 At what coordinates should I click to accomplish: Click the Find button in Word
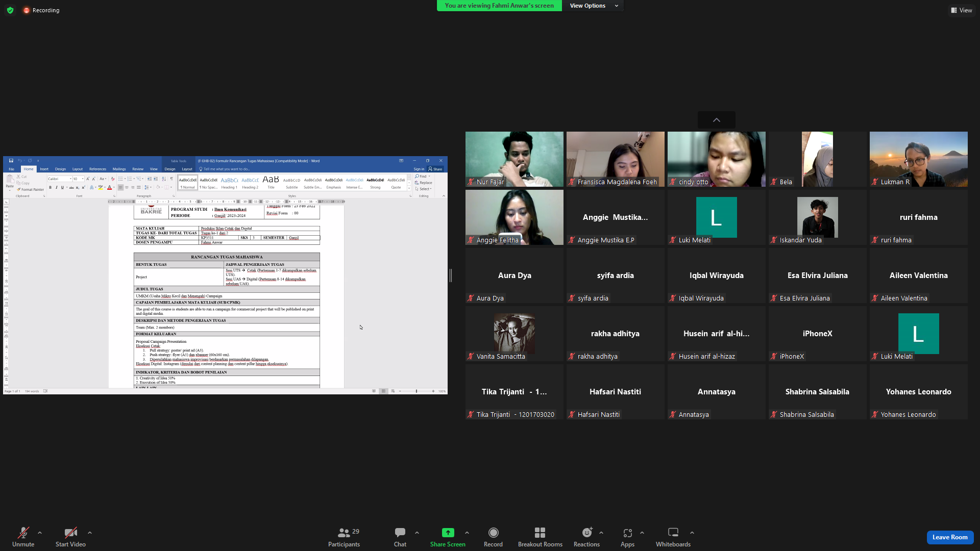[x=422, y=177]
